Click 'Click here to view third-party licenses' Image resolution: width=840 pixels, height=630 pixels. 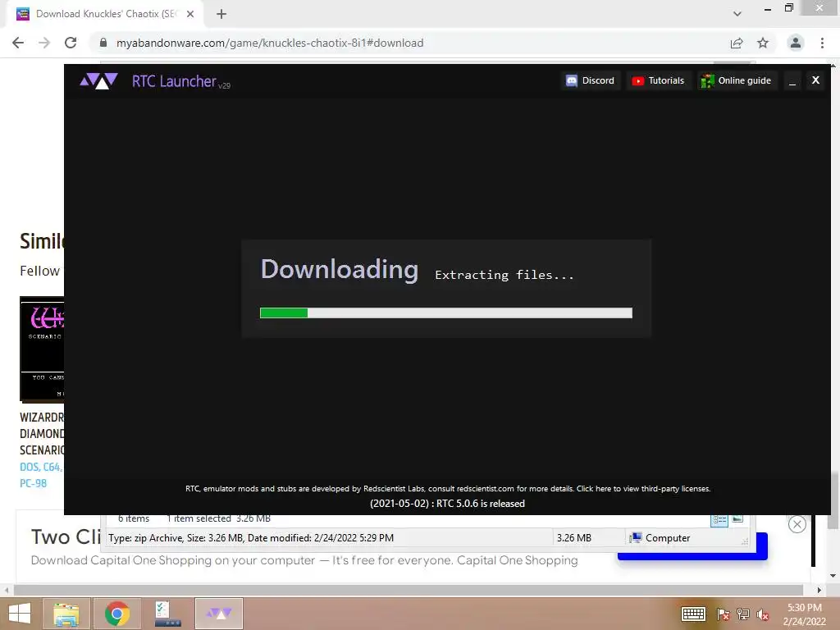643,489
